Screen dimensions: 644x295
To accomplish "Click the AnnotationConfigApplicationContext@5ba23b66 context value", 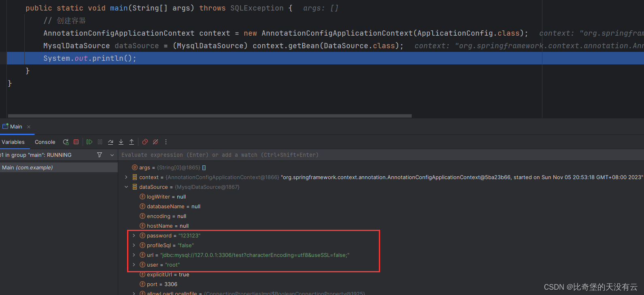I will tap(462, 177).
